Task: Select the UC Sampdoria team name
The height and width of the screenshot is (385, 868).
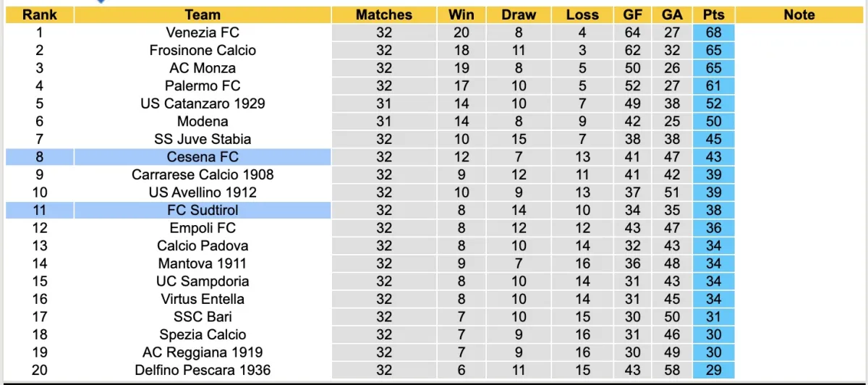Action: coord(203,282)
